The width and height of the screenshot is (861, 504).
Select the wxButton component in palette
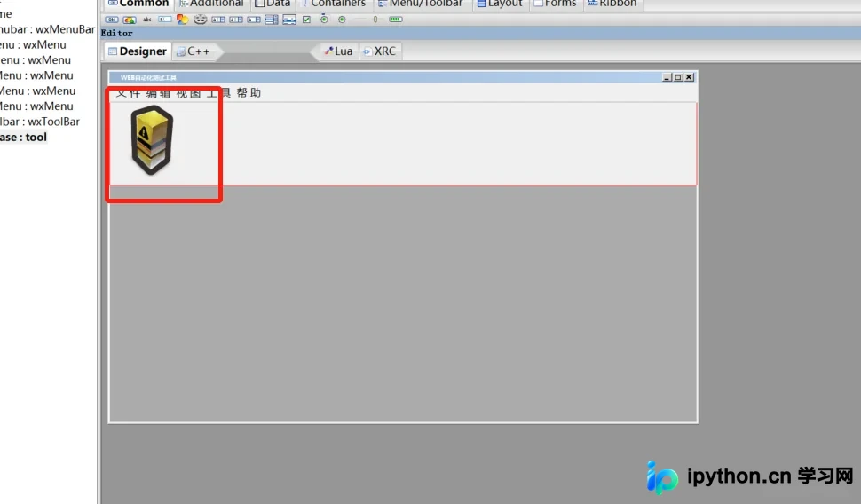[x=112, y=20]
